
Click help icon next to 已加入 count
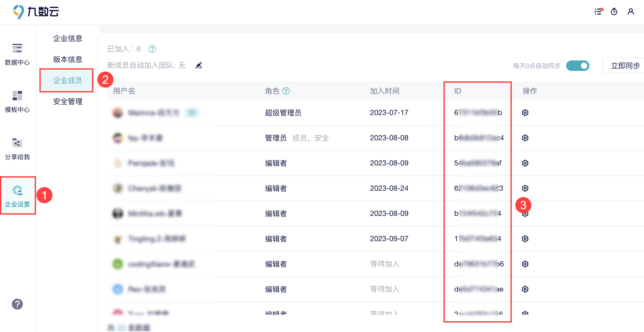152,49
